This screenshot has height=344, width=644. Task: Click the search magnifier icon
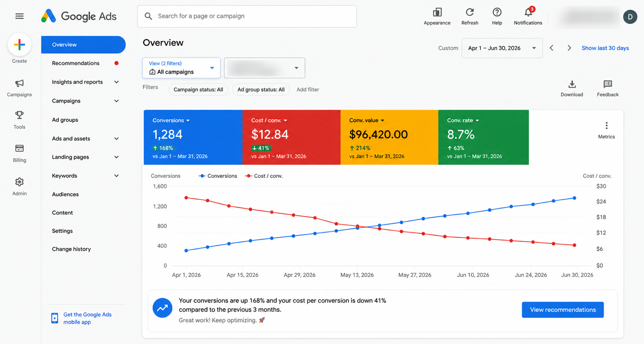(x=149, y=16)
